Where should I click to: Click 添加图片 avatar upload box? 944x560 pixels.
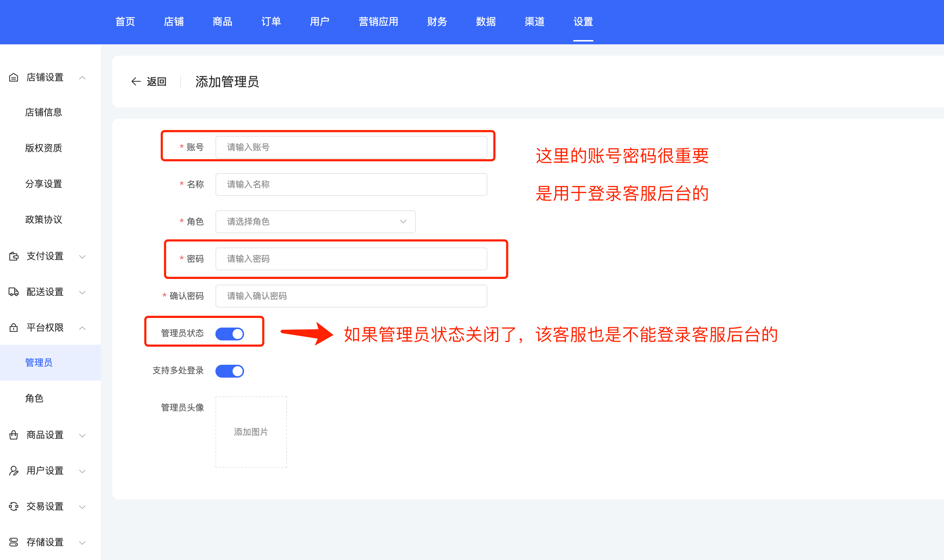[x=251, y=432]
